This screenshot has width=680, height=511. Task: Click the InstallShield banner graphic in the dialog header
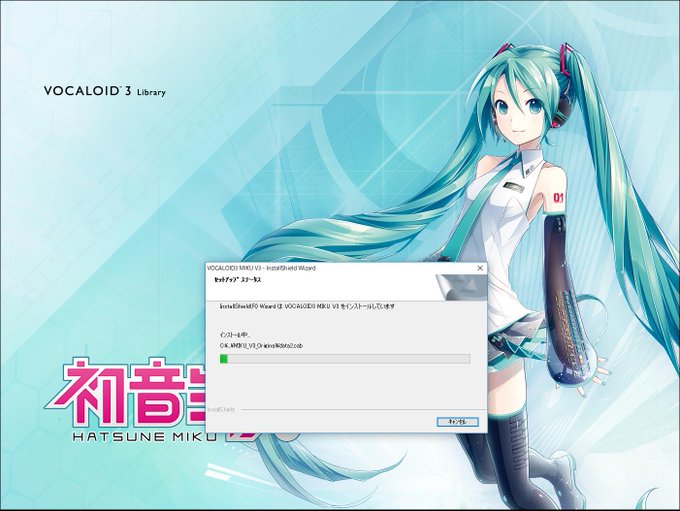coord(461,287)
